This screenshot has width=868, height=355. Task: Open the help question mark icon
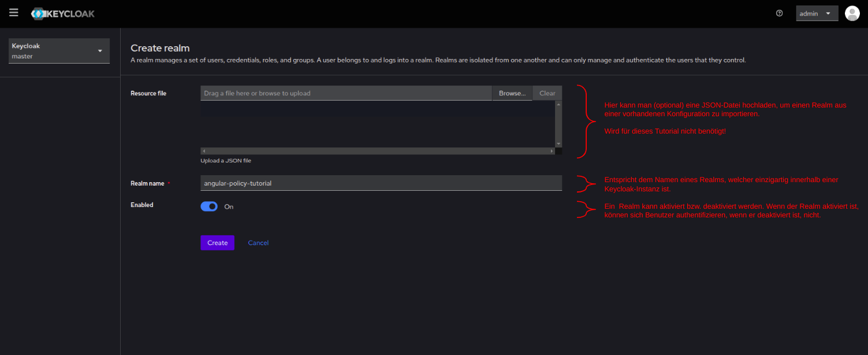(x=780, y=13)
